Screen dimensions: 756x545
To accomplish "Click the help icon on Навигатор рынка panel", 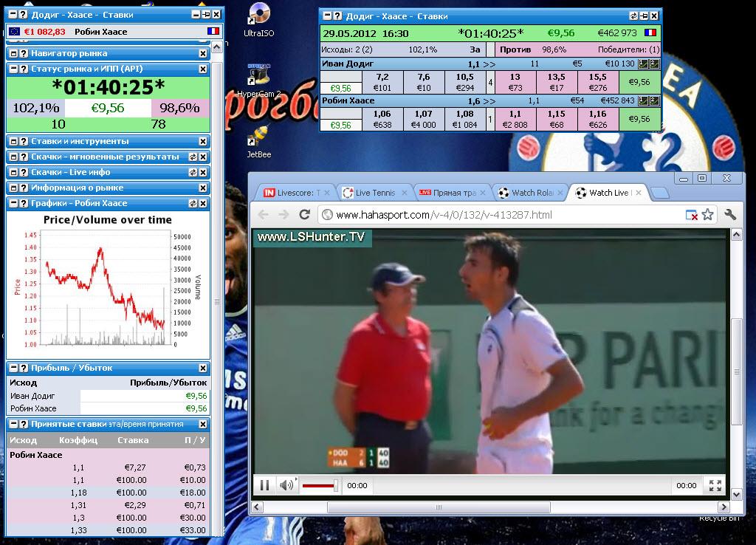I will pyautogui.click(x=23, y=53).
